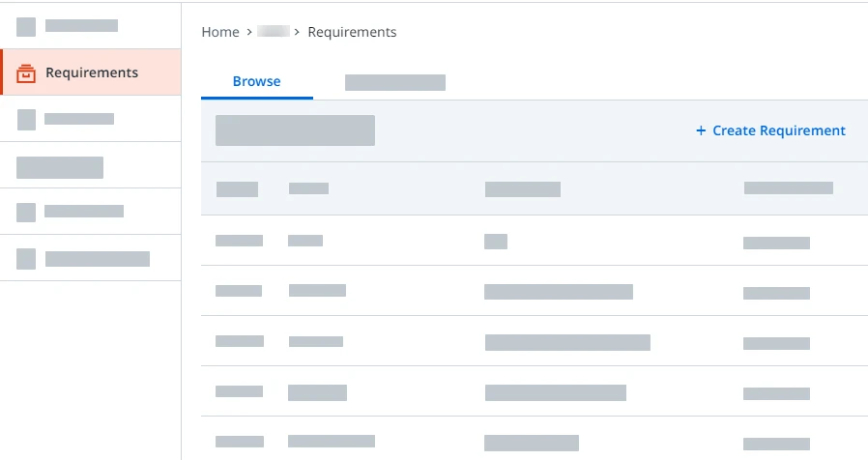Image resolution: width=868 pixels, height=460 pixels.
Task: Click the placeholder icon of the second-to-last sidebar item
Action: tap(26, 212)
